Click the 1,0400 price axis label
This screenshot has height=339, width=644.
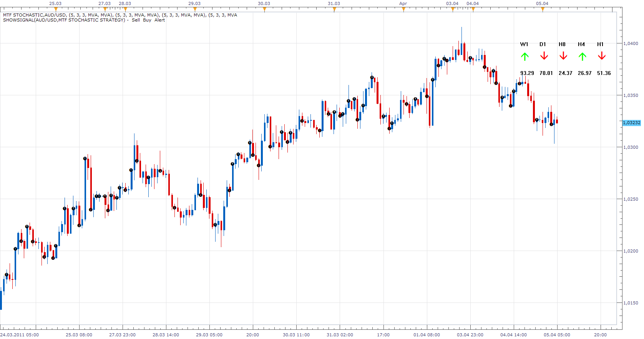pyautogui.click(x=631, y=43)
